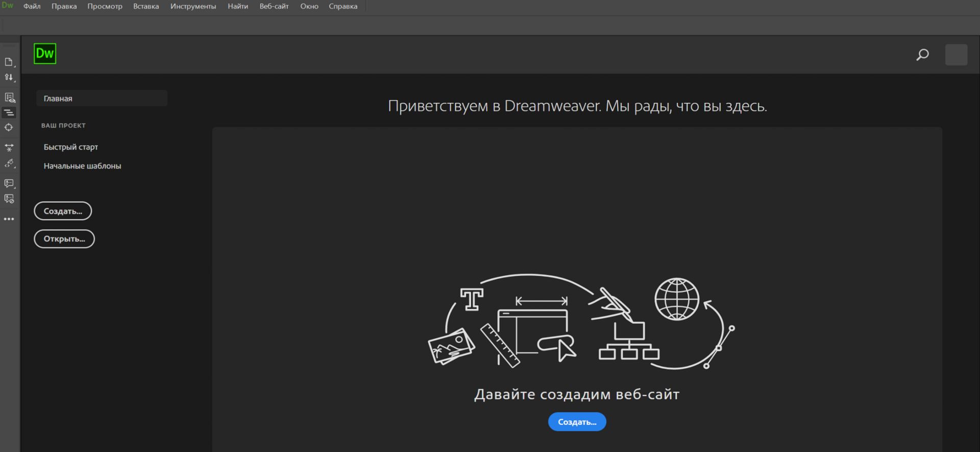The width and height of the screenshot is (980, 452).
Task: Click the search magnifier icon
Action: (922, 55)
